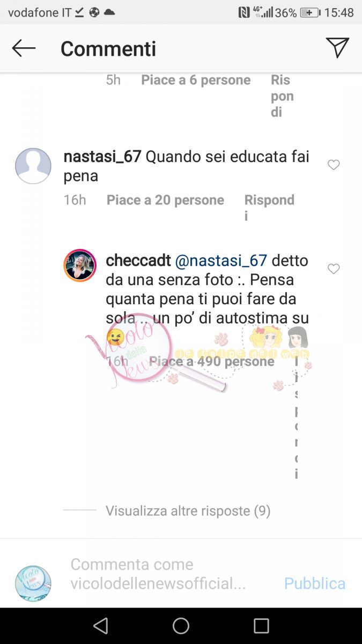The image size is (362, 644).
Task: Tap the Android recent apps square
Action: (261, 626)
